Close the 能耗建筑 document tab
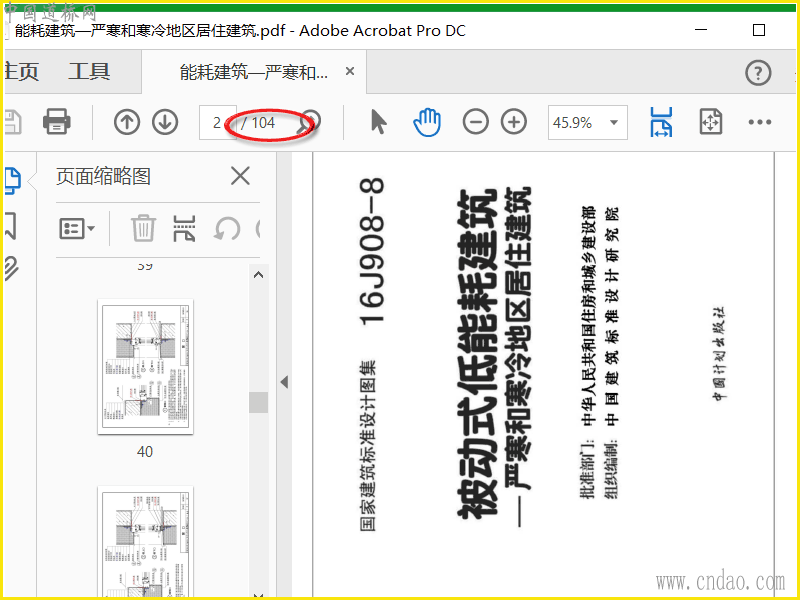The width and height of the screenshot is (800, 600). [x=350, y=71]
